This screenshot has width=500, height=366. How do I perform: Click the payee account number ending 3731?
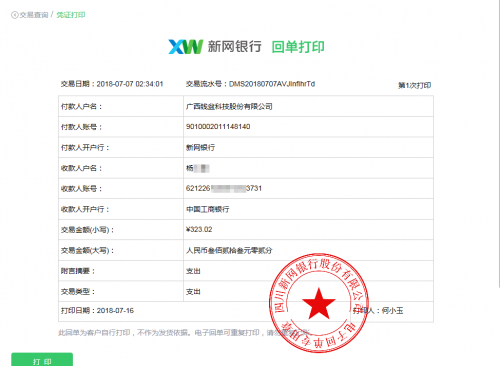[x=224, y=188]
